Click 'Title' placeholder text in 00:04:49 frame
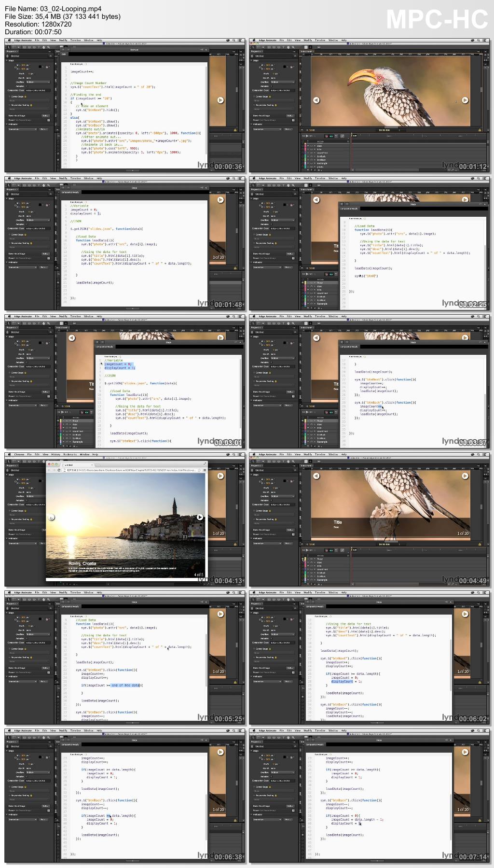This screenshot has width=494, height=868. (338, 522)
